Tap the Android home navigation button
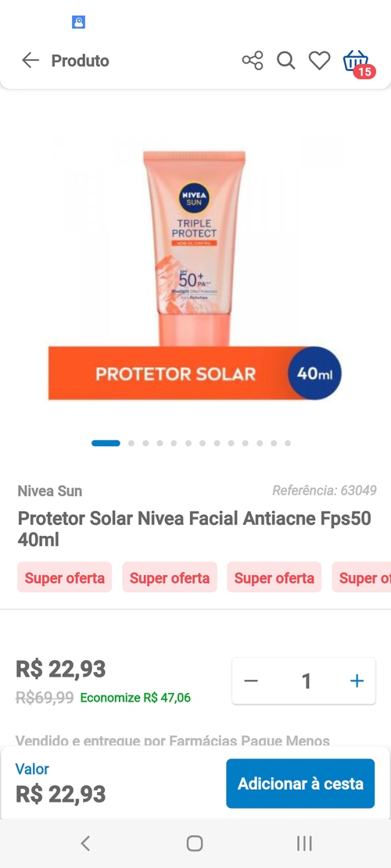This screenshot has width=391, height=868. (195, 843)
